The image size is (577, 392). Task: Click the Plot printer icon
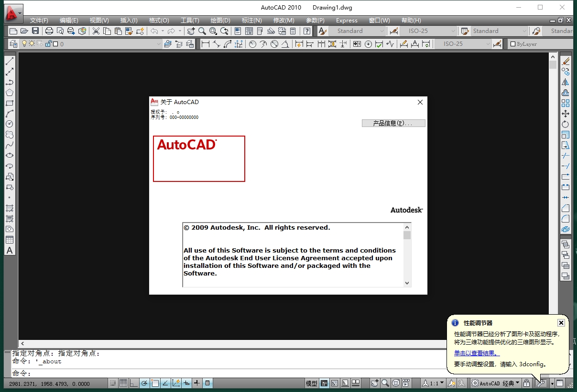pos(49,31)
